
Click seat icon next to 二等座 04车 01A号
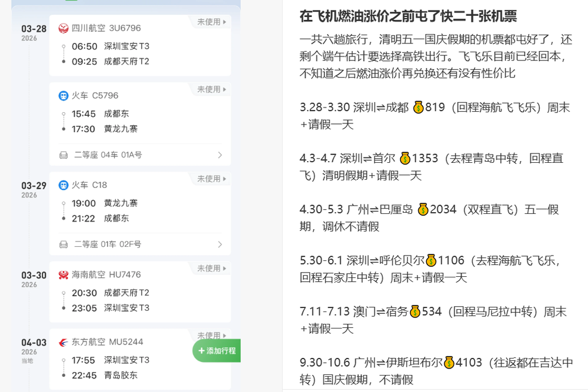point(64,155)
